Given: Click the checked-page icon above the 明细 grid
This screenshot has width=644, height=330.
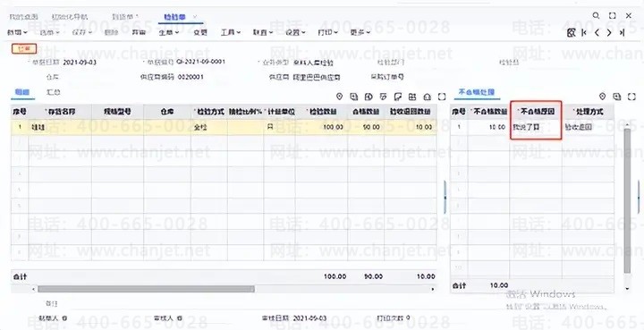Looking at the screenshot, I should click(x=383, y=97).
